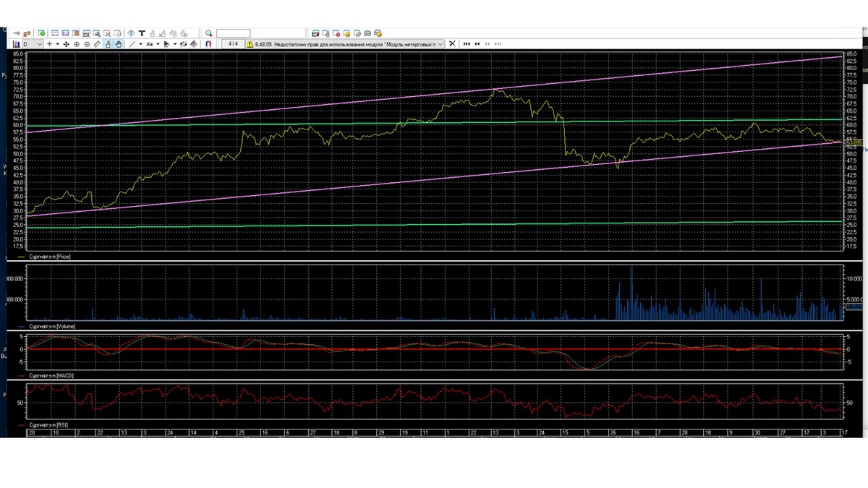Click the bold T text icon in top toolbar
The width and height of the screenshot is (868, 488).
[142, 33]
